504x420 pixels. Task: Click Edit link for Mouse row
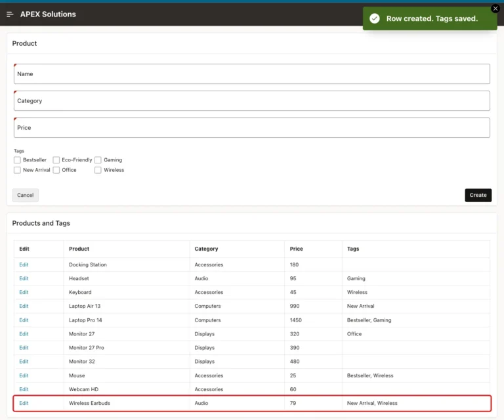[x=24, y=375]
